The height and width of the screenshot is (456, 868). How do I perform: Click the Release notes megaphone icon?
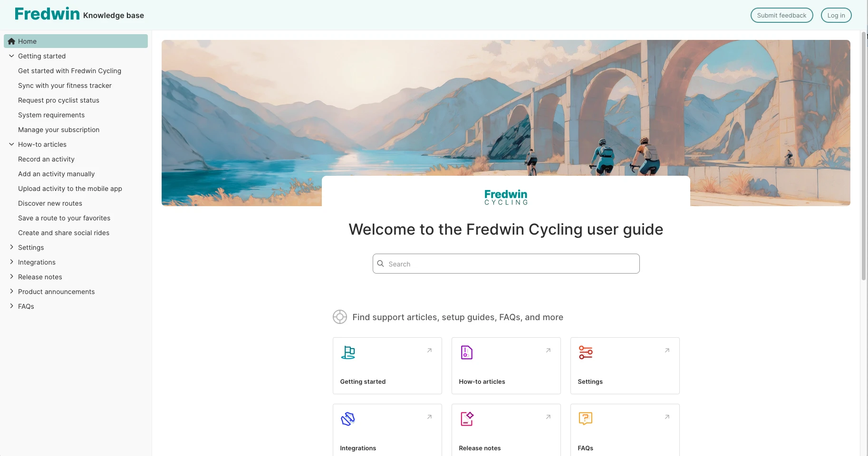tap(466, 419)
